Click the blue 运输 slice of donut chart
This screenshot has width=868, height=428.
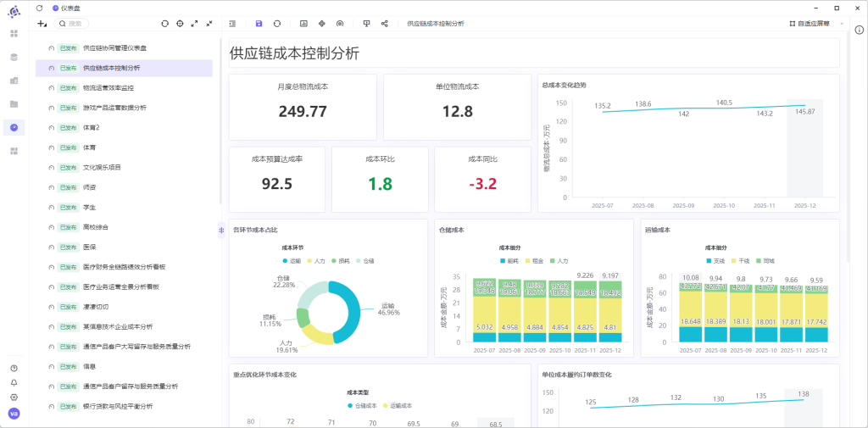pos(351,312)
